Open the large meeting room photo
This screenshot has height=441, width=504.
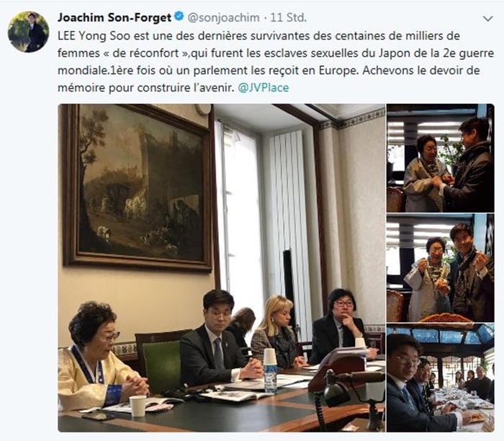click(222, 267)
